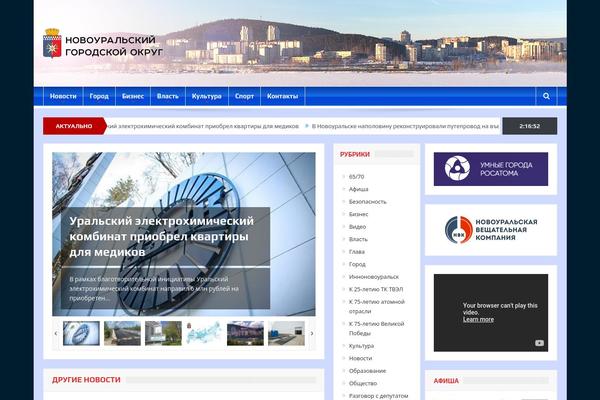Open the Культура menu item
The height and width of the screenshot is (400, 600).
[207, 96]
